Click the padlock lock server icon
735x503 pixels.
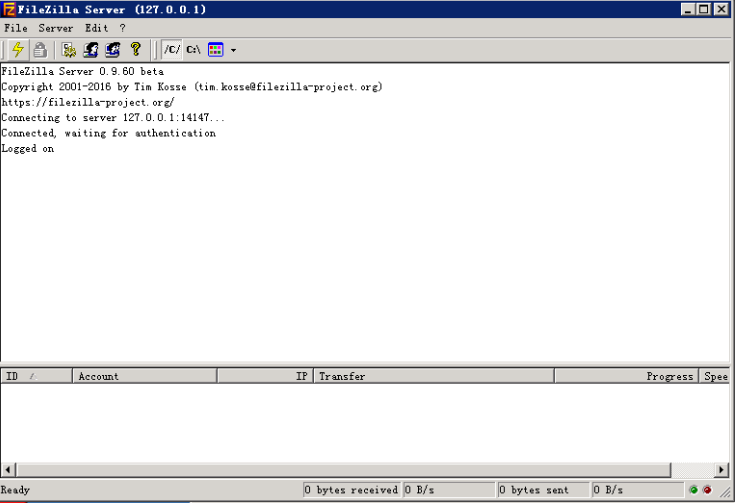(40, 50)
